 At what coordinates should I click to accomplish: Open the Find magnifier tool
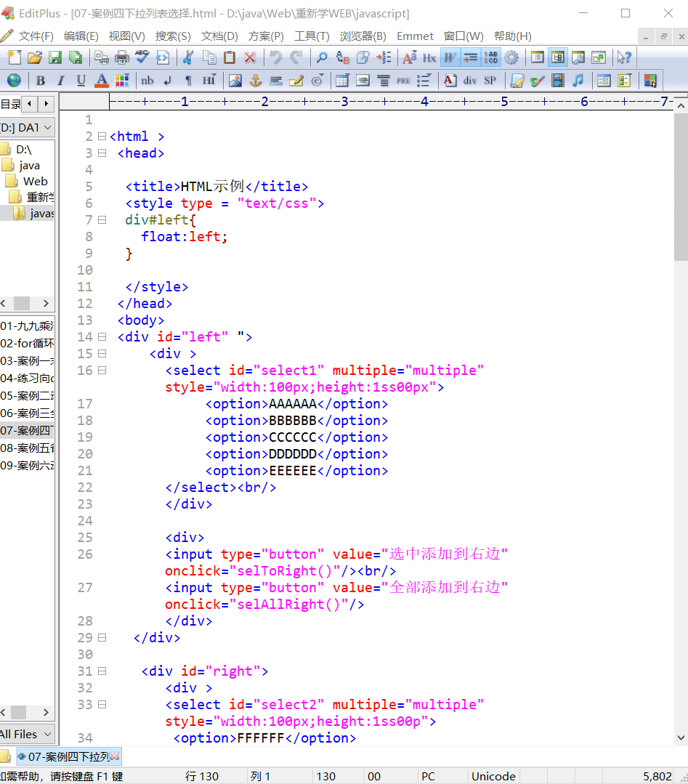[321, 57]
